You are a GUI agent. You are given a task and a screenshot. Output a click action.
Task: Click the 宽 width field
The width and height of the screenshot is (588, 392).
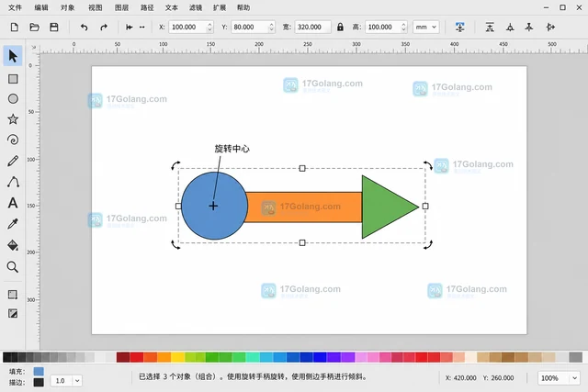coord(312,27)
